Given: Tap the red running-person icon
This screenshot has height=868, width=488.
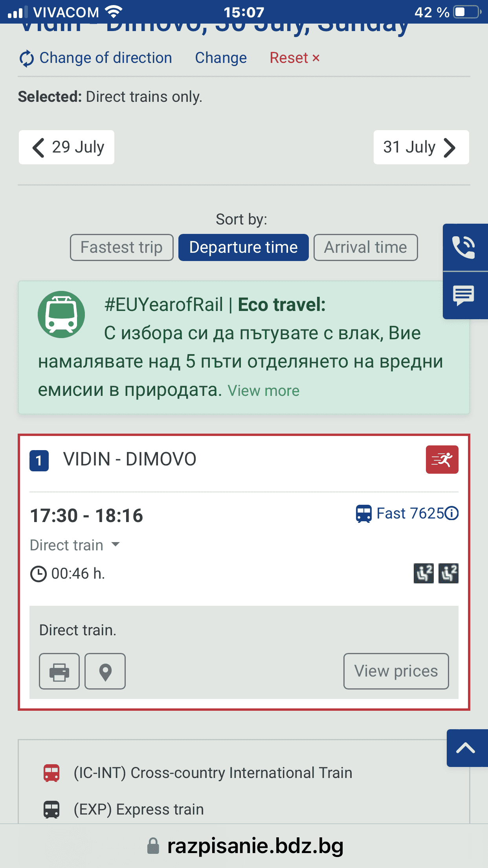Looking at the screenshot, I should (x=442, y=460).
